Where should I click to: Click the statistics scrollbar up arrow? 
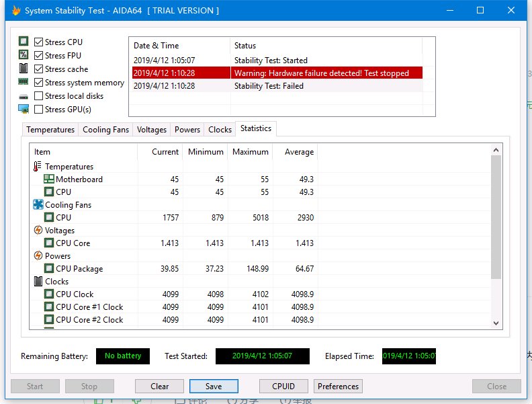pyautogui.click(x=496, y=150)
